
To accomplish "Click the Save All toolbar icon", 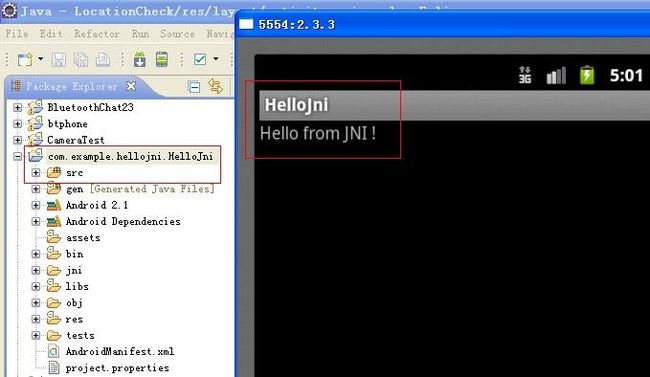I will click(81, 60).
